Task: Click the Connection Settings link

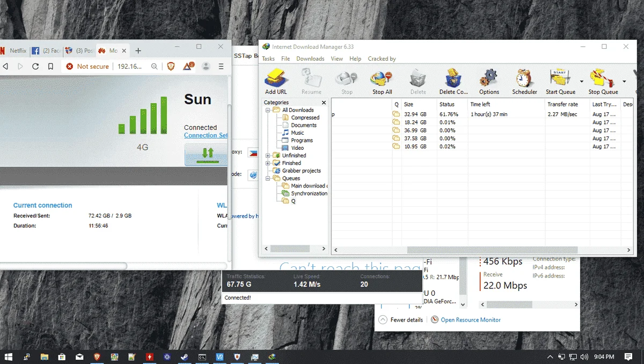Action: pyautogui.click(x=206, y=135)
